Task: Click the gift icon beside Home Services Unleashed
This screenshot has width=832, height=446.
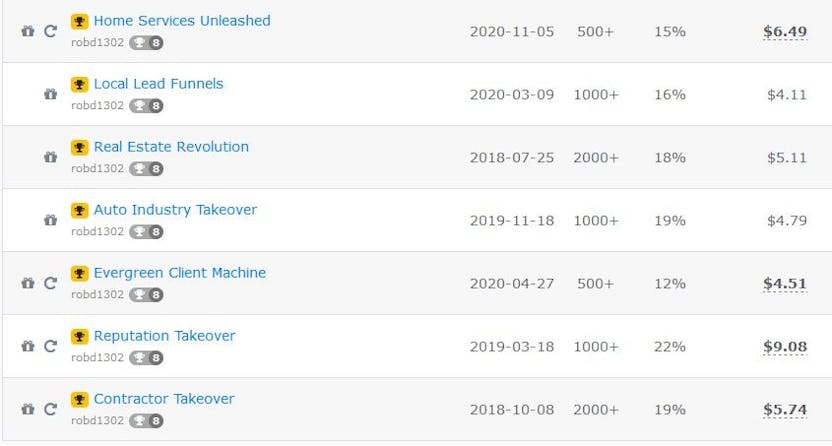Action: tap(28, 32)
